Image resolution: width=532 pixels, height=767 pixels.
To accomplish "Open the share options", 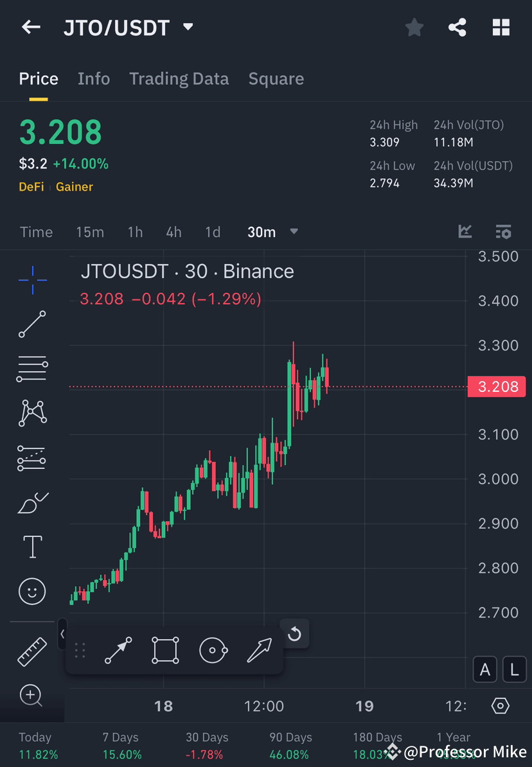I will point(457,27).
